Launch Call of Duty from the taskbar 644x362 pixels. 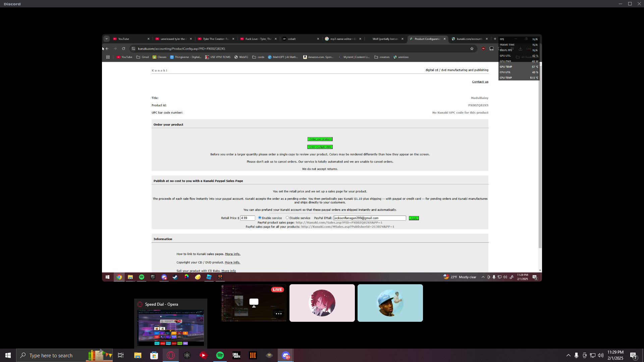(236, 355)
